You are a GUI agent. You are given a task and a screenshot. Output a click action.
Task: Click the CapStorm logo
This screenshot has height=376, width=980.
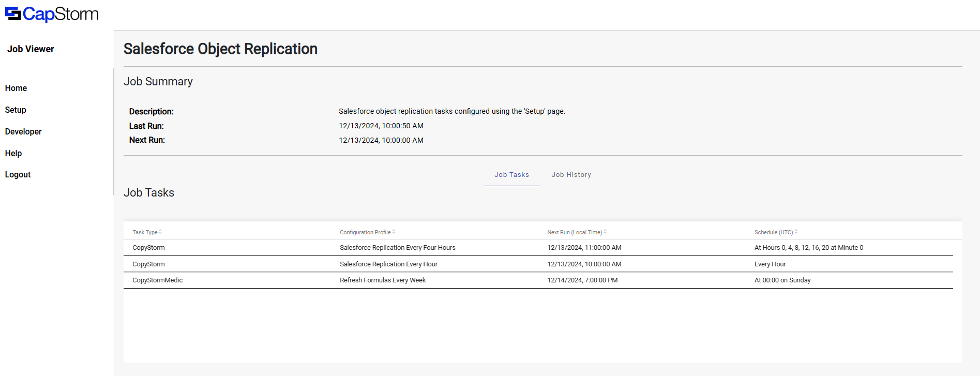[52, 14]
